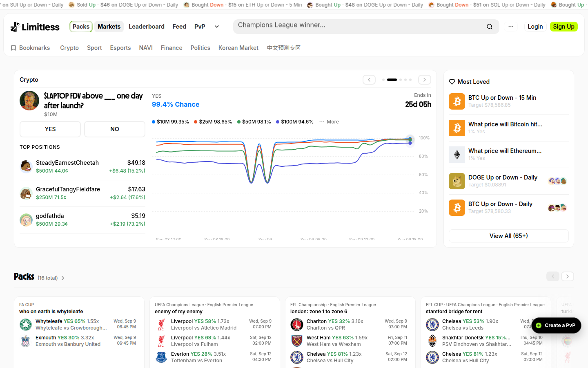Select the Sport category

click(94, 48)
